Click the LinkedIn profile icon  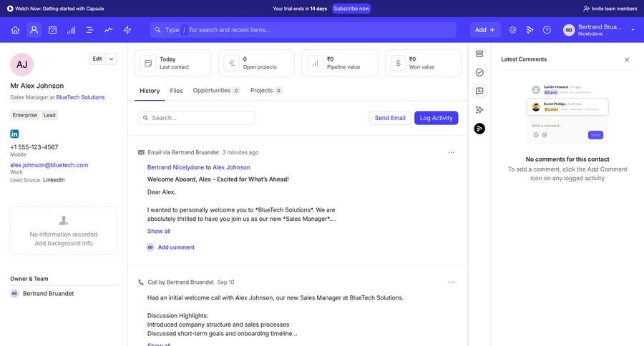[14, 134]
